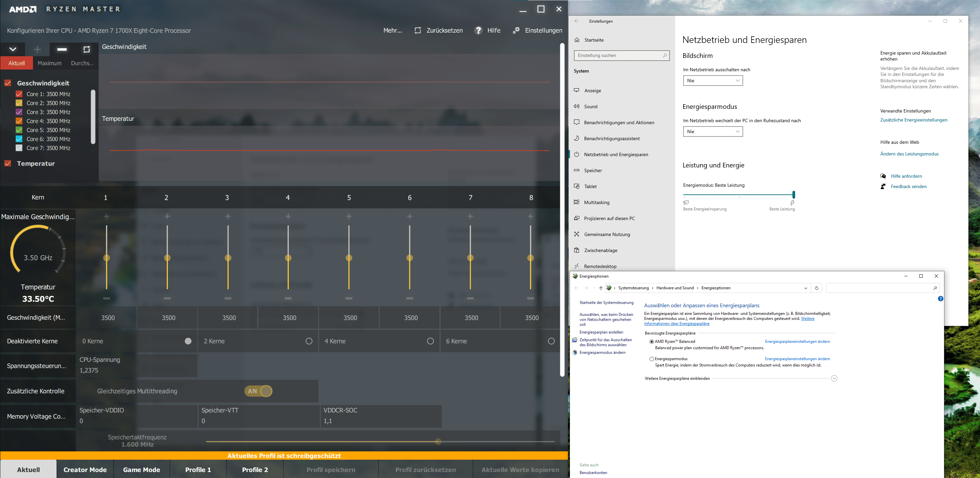The width and height of the screenshot is (980, 478).
Task: Select AMD Ryzen Balanced power plan radio
Action: tap(652, 342)
